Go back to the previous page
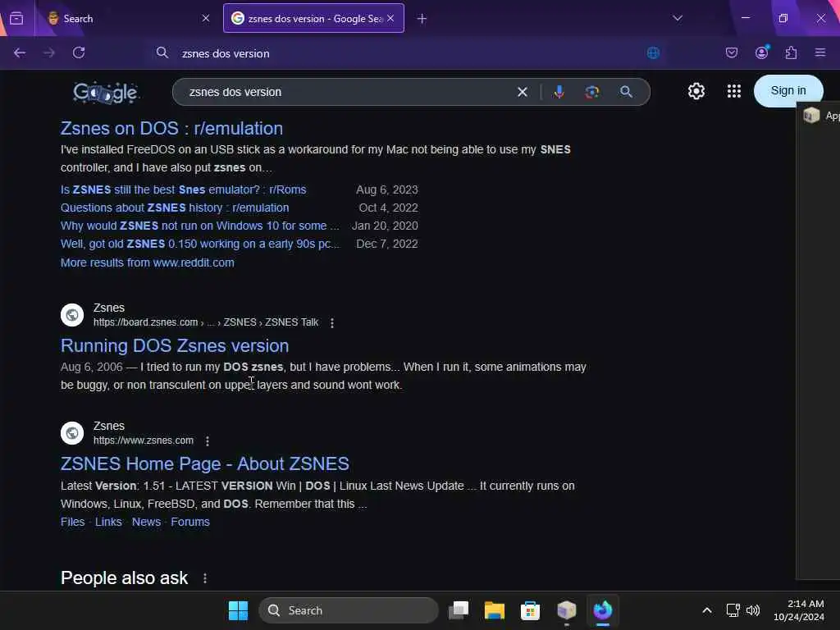This screenshot has height=630, width=840. click(x=20, y=52)
